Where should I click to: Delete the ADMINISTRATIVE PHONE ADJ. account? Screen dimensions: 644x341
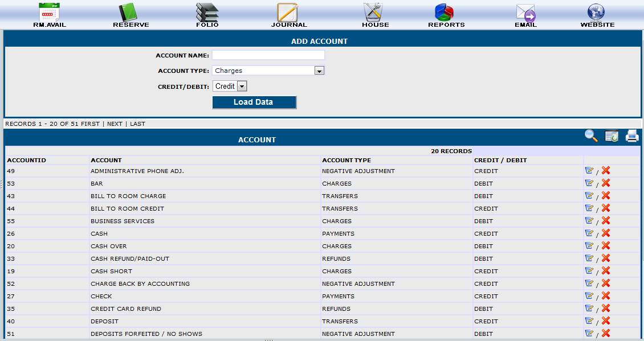[x=606, y=170]
